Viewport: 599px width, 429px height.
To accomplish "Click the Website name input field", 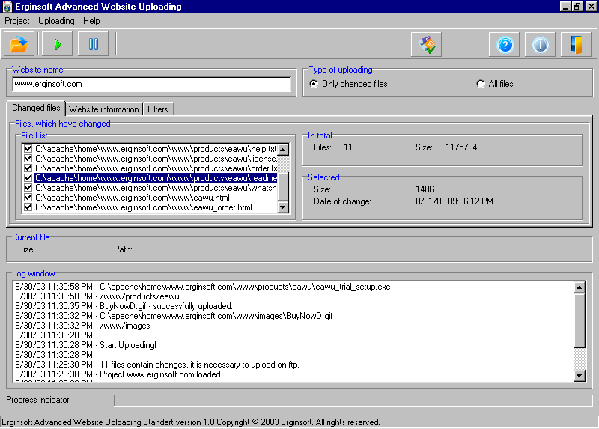I will click(151, 84).
